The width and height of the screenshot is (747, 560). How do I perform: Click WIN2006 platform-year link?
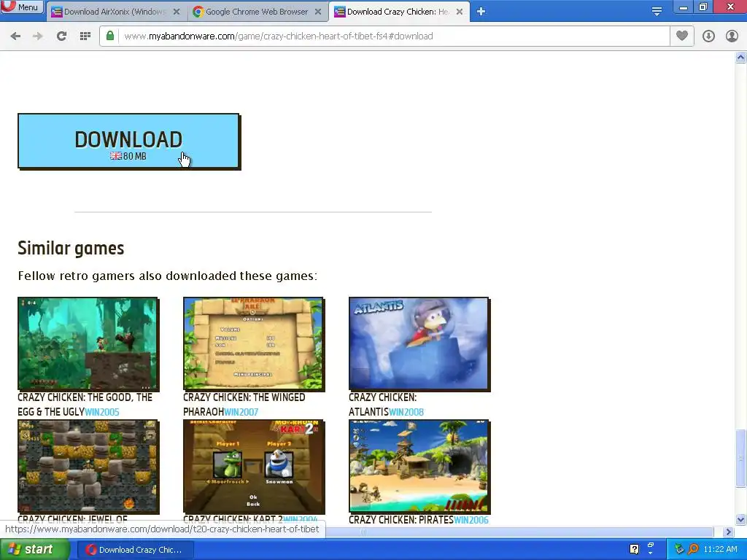[x=471, y=520]
